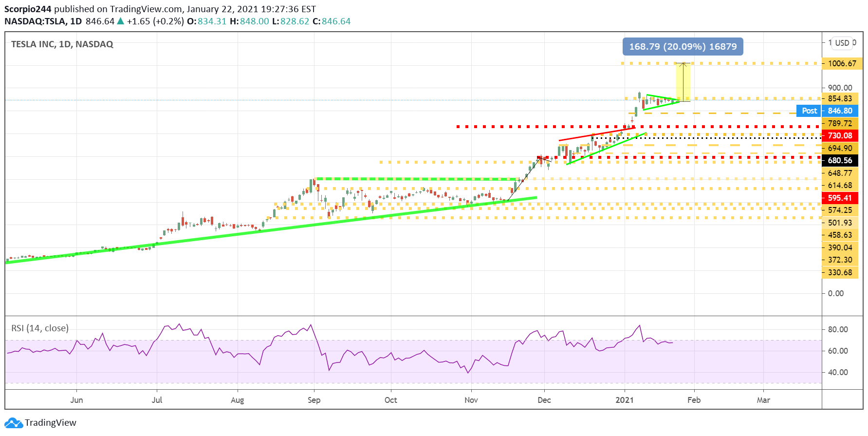Click the 900.00 axis tick label
The width and height of the screenshot is (868, 436).
(x=840, y=88)
